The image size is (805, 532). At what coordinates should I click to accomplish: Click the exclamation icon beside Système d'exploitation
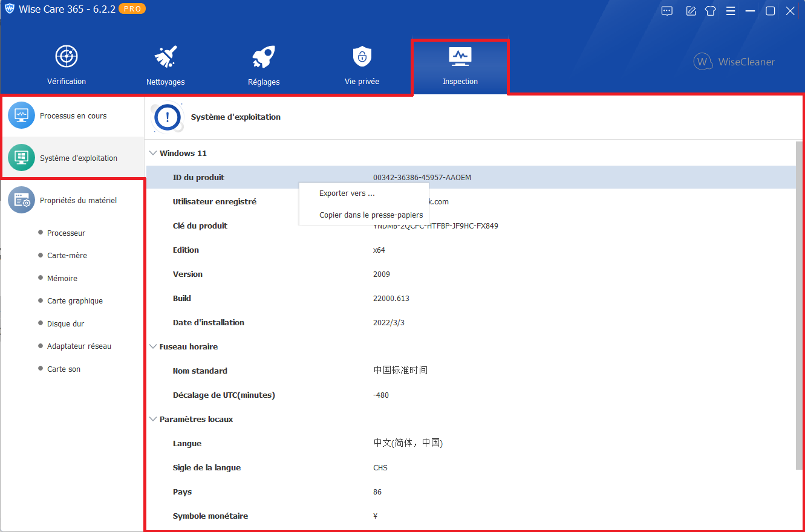(168, 117)
